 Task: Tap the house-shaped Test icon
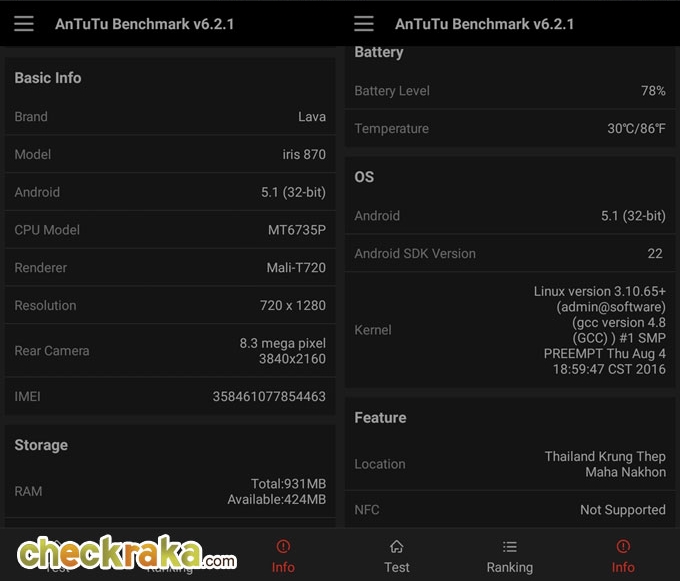pyautogui.click(x=396, y=546)
